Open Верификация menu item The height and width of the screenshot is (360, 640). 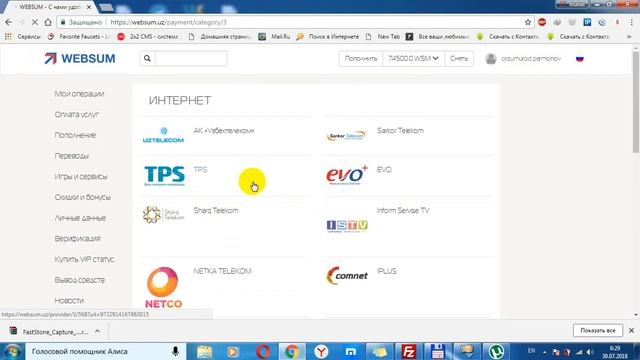click(x=78, y=238)
